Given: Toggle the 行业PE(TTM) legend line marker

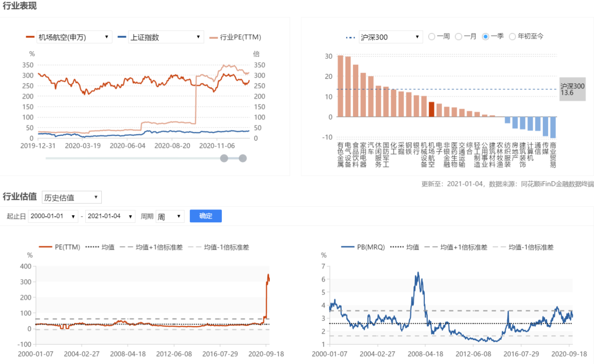Looking at the screenshot, I should coord(214,37).
